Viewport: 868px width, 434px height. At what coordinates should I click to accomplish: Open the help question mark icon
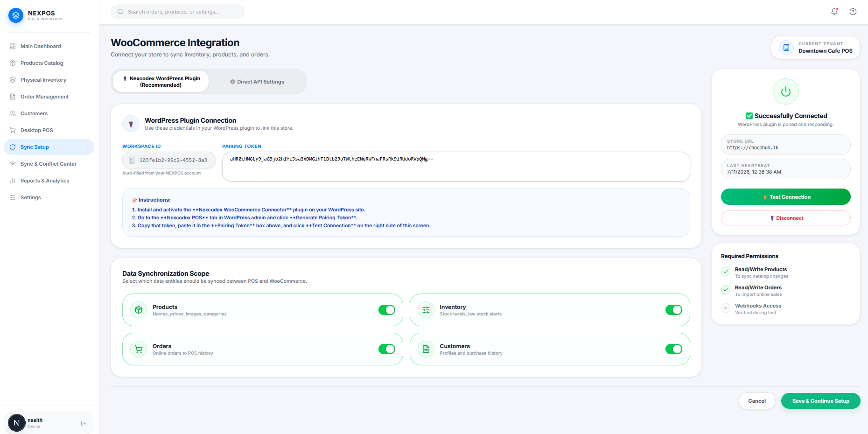click(x=853, y=12)
